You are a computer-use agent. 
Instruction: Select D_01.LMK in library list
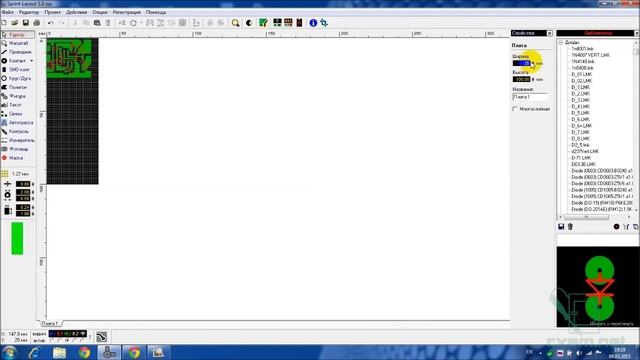[582, 74]
